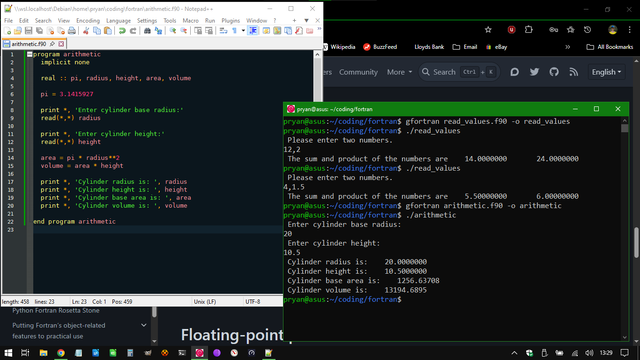Click the 'implicit none' line in editor

[65, 62]
